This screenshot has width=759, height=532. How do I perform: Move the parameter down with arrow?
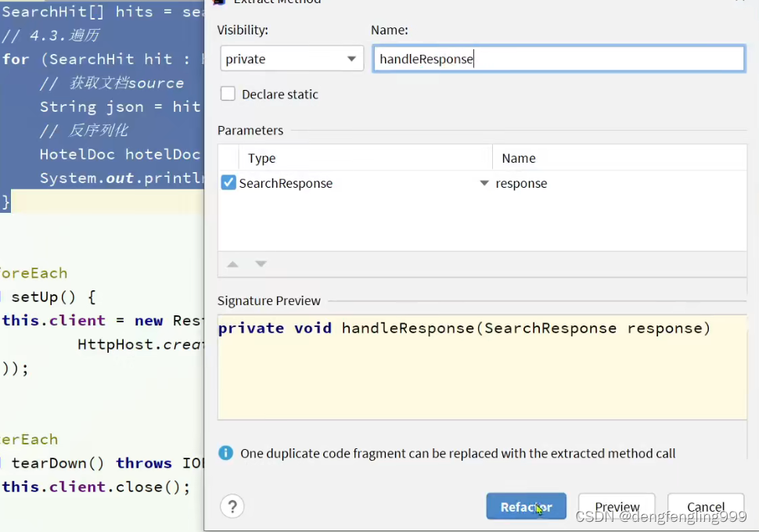pos(261,264)
